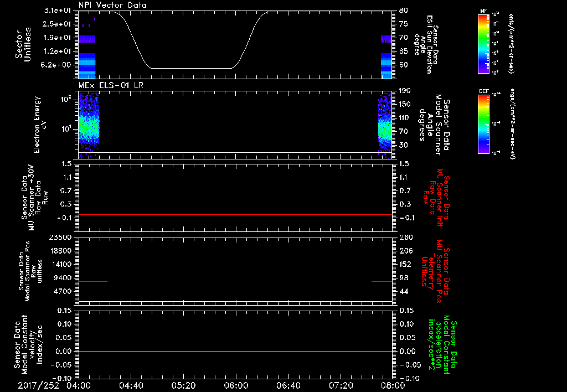The height and width of the screenshot is (392, 567).
Task: Click the right electron energy spectrogram block
Action: pos(385,125)
